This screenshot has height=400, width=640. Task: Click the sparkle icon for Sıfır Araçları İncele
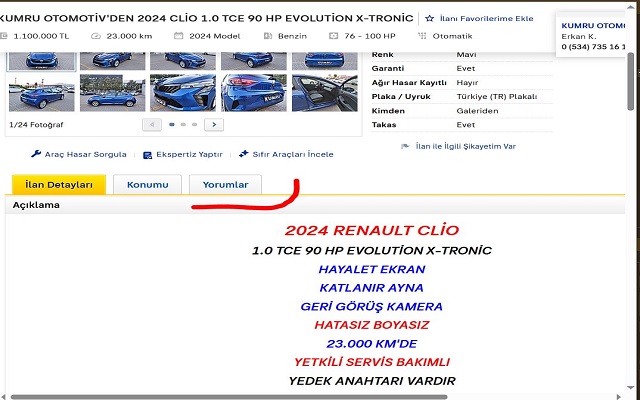(x=244, y=154)
